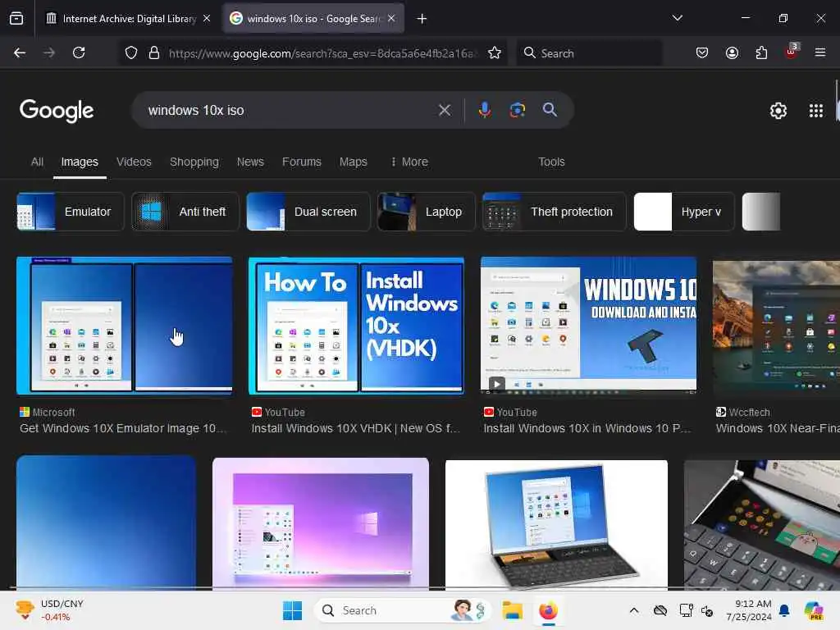This screenshot has width=840, height=630.
Task: Filter images by Emulator chip
Action: pos(71,212)
